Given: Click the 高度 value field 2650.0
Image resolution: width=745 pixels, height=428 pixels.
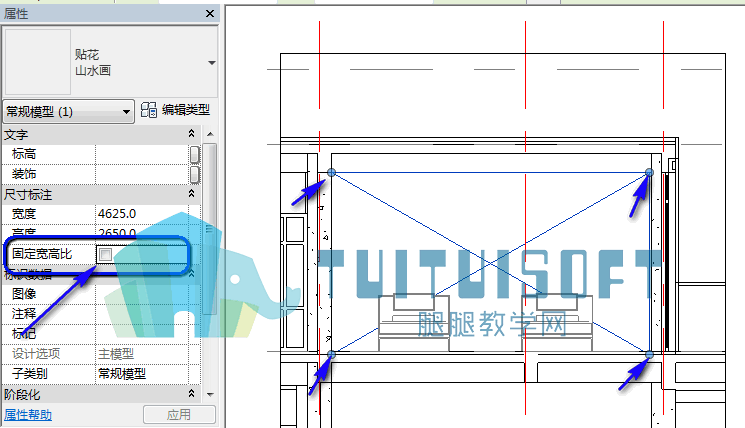Looking at the screenshot, I should click(142, 232).
